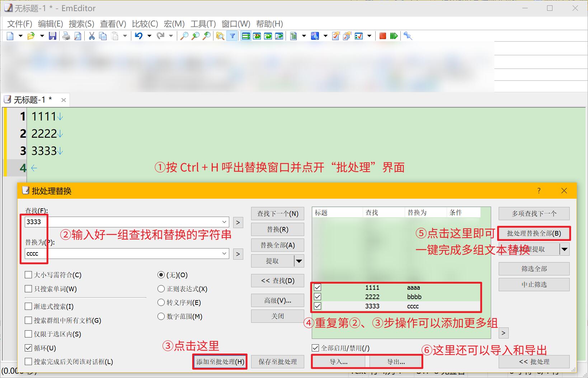
Task: Enable the 大小写需符合(C) checkbox
Action: (28, 275)
